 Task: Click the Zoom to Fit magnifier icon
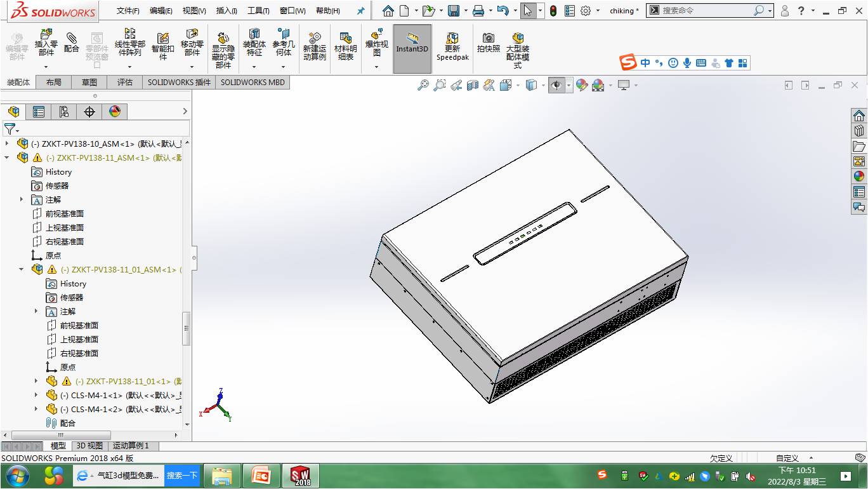[x=423, y=85]
